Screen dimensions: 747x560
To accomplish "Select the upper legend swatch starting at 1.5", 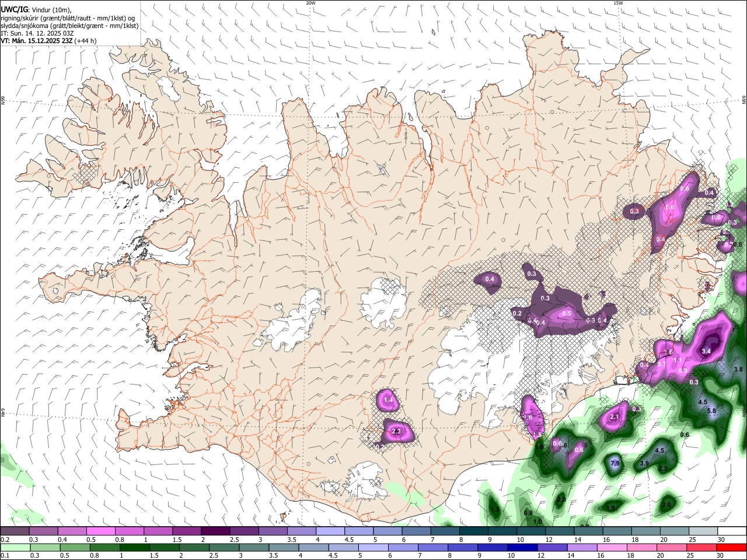I will click(x=187, y=531).
